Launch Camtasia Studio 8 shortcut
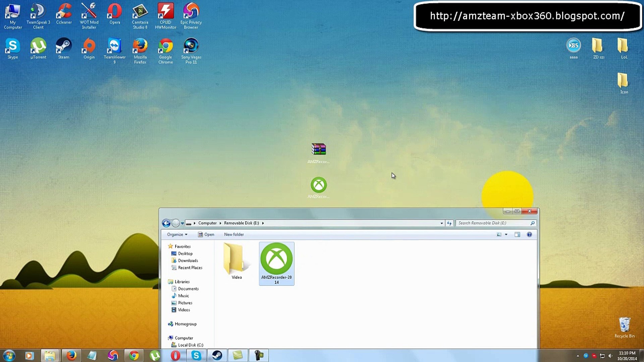This screenshot has width=644, height=362. click(x=140, y=13)
